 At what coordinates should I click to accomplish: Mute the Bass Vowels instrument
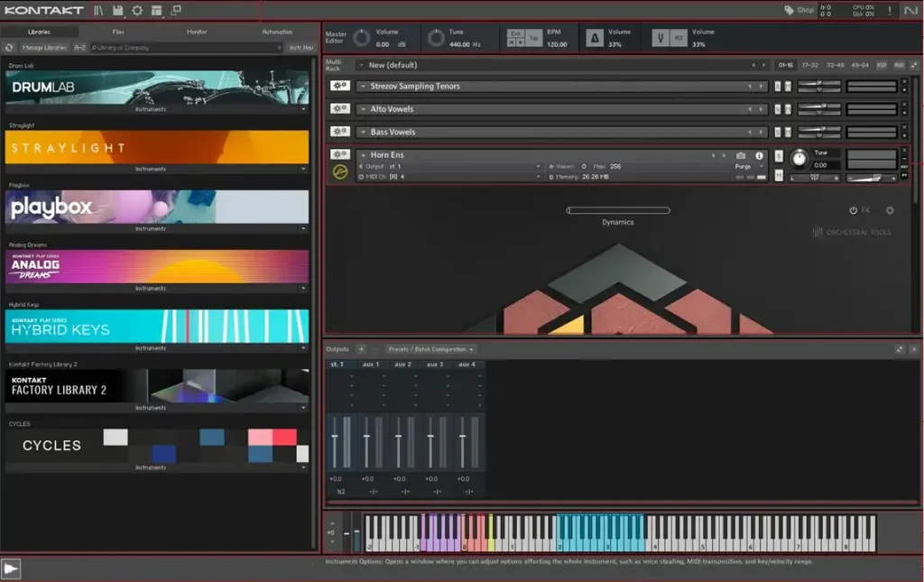[x=788, y=133]
